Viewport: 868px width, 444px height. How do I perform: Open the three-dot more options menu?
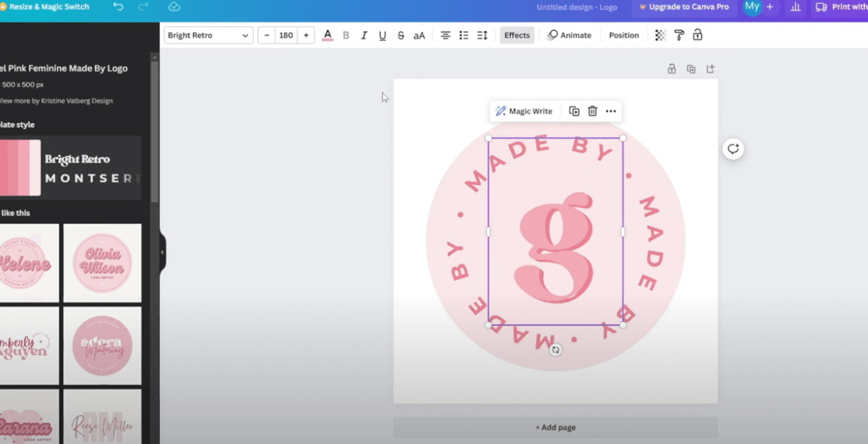(611, 111)
